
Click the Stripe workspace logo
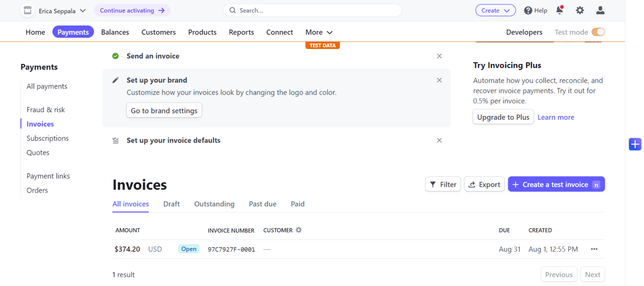(27, 10)
